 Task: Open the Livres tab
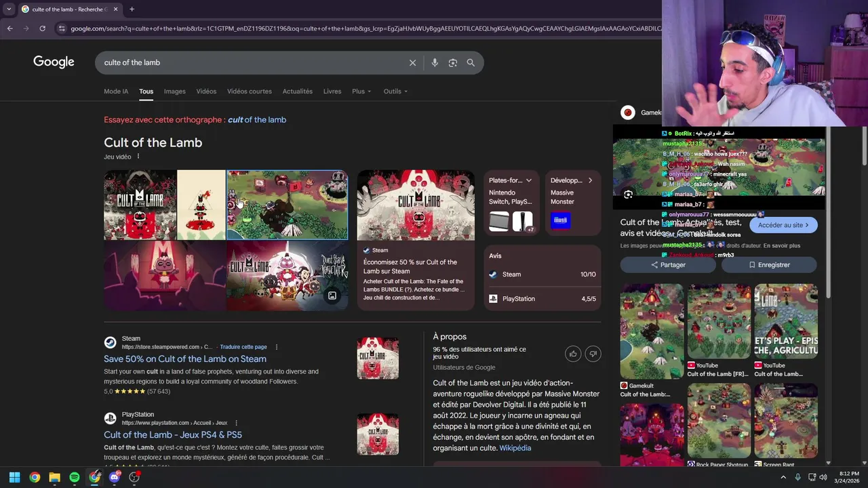click(x=332, y=91)
